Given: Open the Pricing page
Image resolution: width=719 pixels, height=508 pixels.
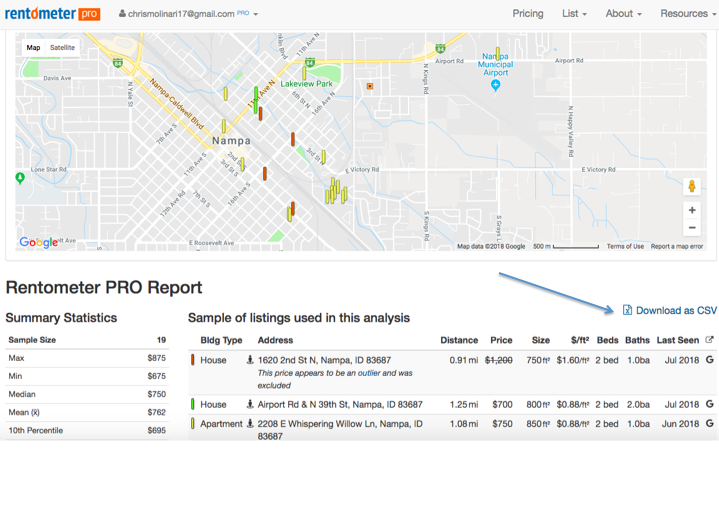Looking at the screenshot, I should coord(528,14).
